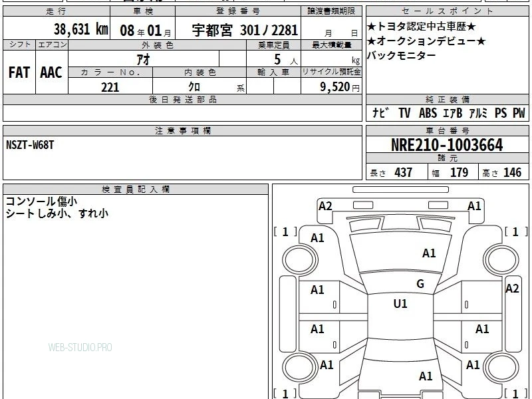Select color number 221
This screenshot has height=399, width=532.
click(110, 87)
